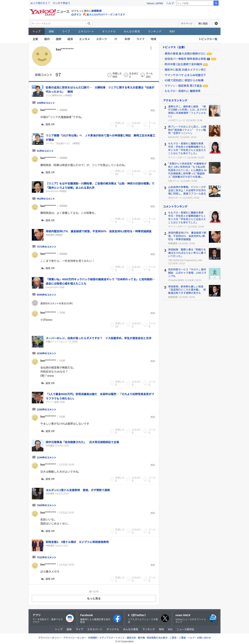Open 購入履歴

tap(203, 23)
